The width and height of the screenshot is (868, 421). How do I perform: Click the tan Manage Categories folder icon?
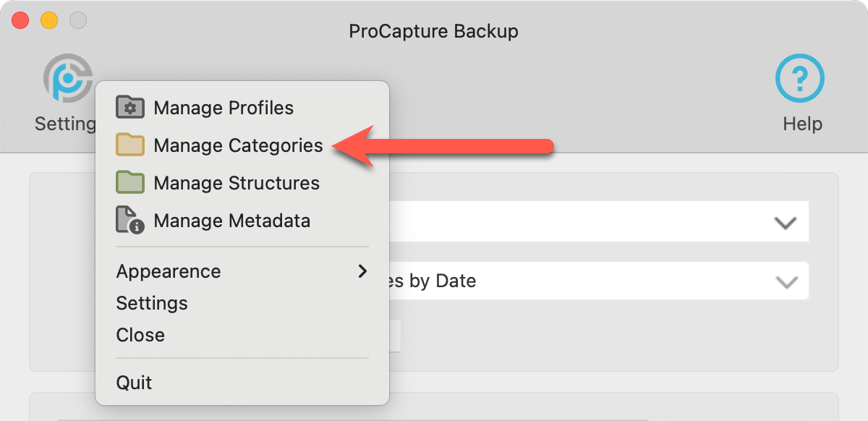point(130,145)
